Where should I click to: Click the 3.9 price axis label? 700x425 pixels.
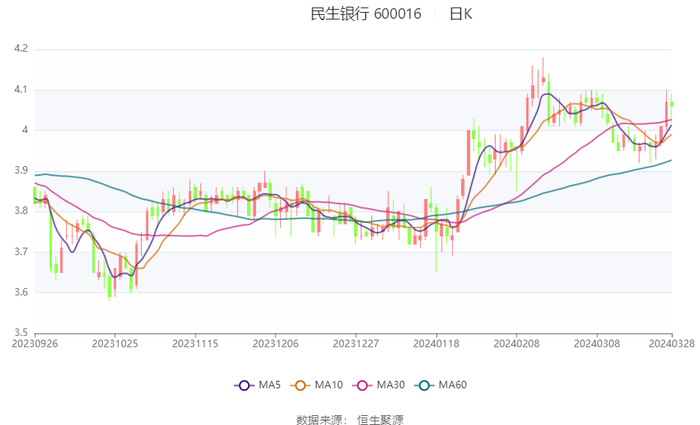coord(21,171)
